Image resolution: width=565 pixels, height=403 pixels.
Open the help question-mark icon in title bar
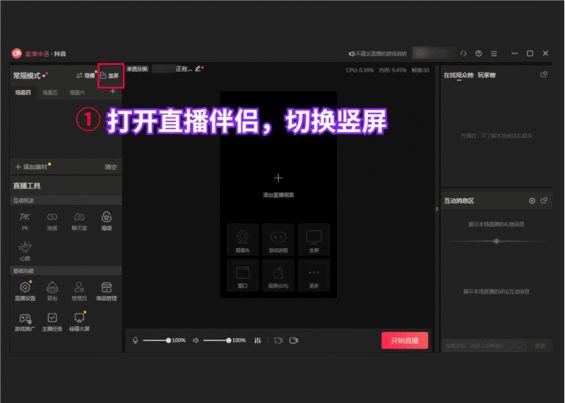click(x=479, y=53)
